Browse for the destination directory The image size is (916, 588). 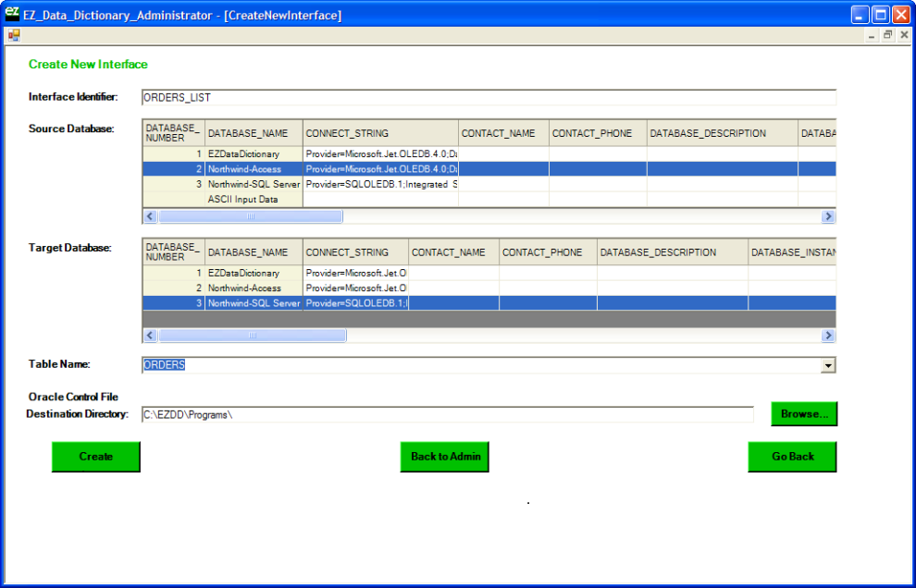click(803, 414)
